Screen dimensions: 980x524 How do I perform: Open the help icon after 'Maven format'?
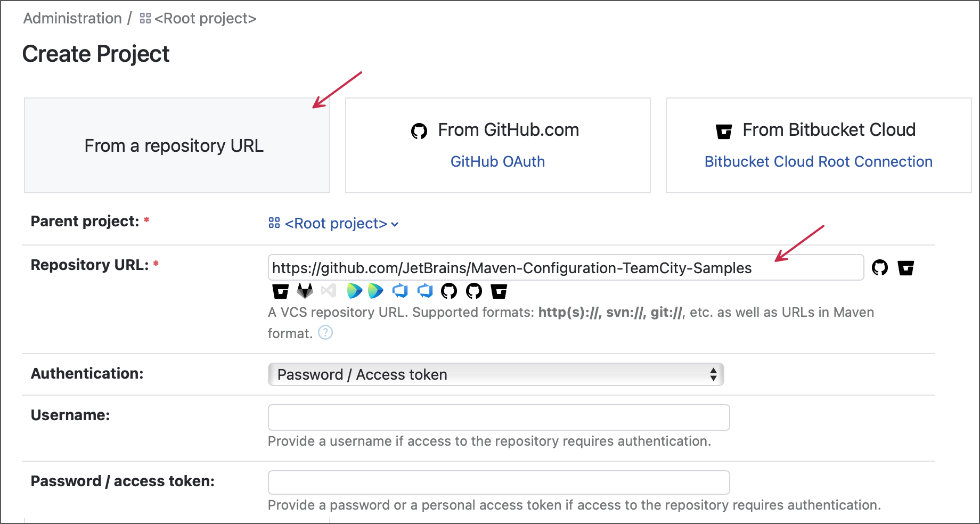[325, 333]
